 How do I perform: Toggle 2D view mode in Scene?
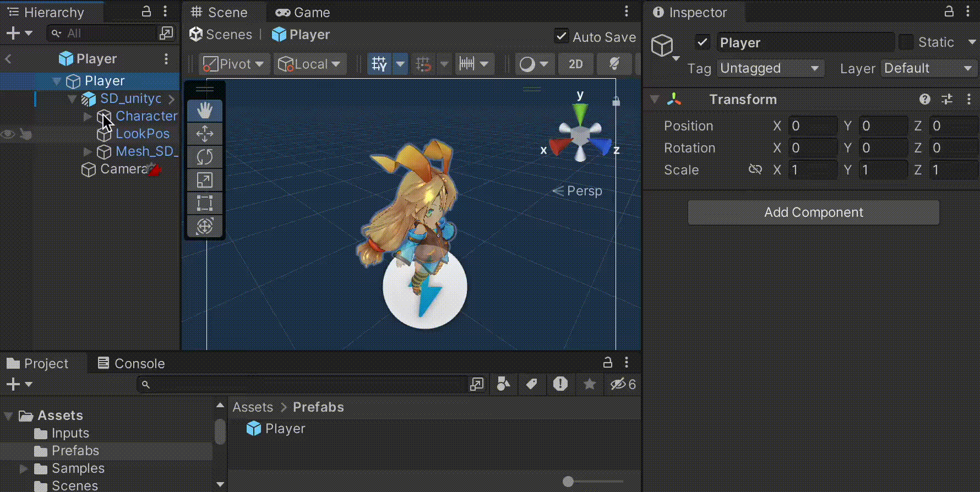(576, 64)
